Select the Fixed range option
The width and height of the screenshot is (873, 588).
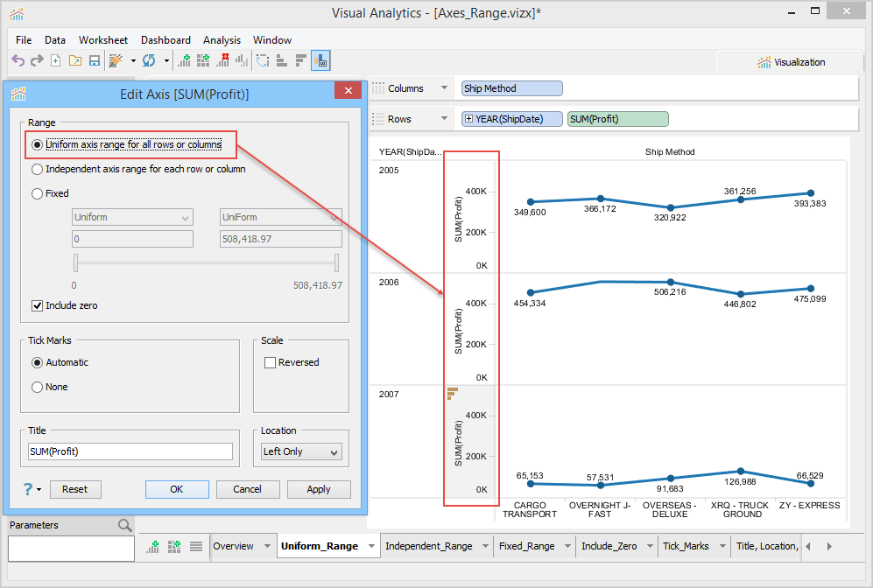[x=38, y=193]
